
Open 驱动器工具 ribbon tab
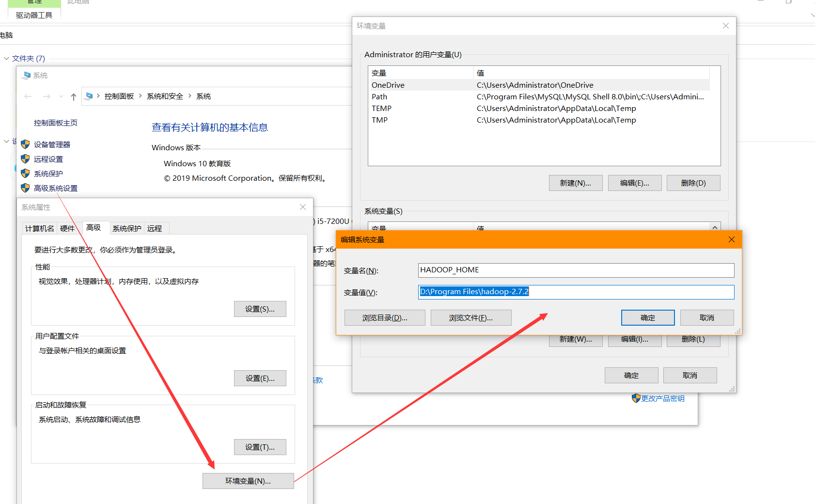click(34, 15)
